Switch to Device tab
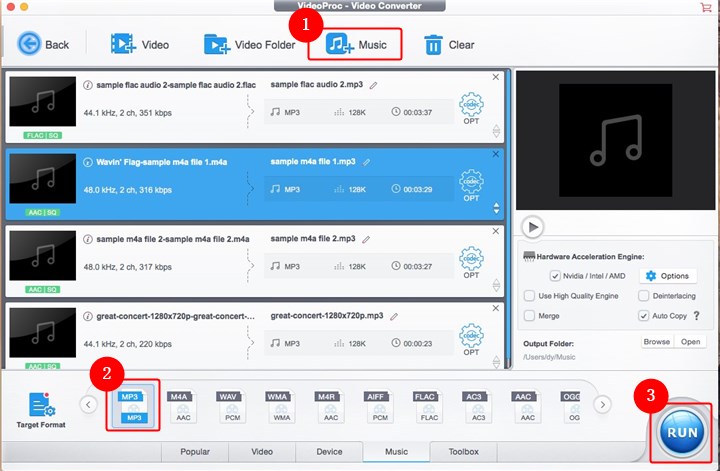Image resolution: width=720 pixels, height=471 pixels. pyautogui.click(x=329, y=452)
